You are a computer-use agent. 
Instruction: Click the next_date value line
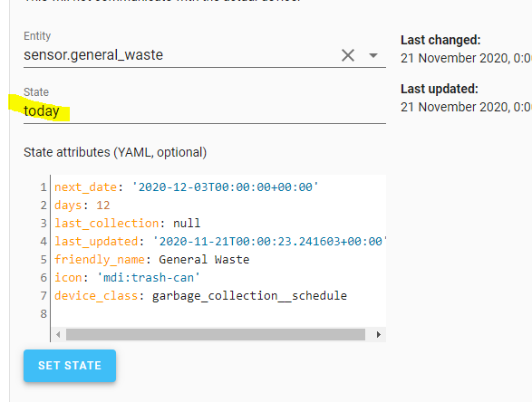[187, 187]
